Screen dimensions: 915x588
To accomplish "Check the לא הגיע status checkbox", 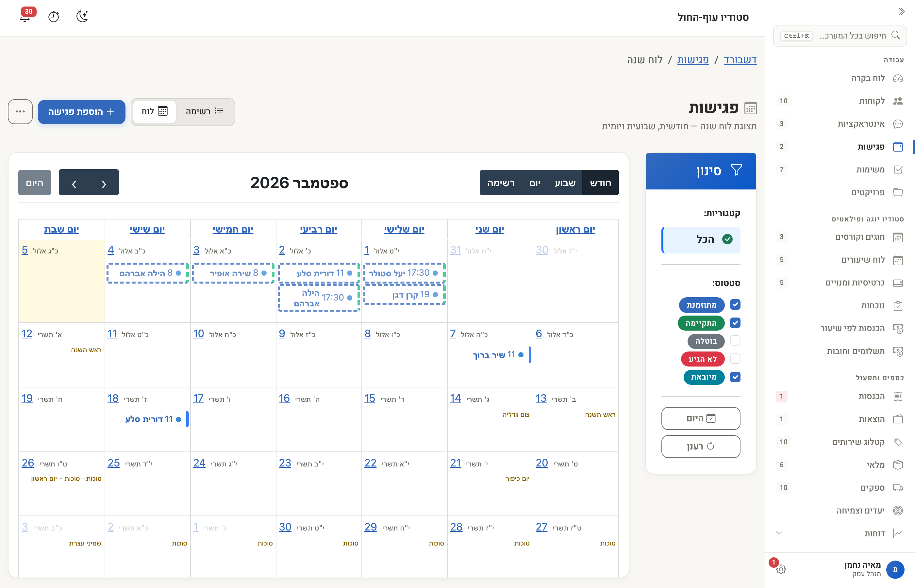I will click(x=735, y=359).
